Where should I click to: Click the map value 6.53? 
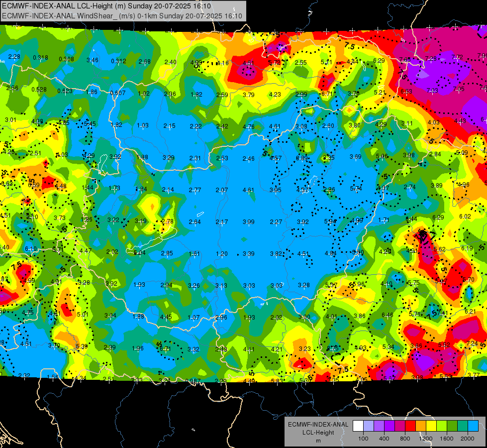coord(406,92)
